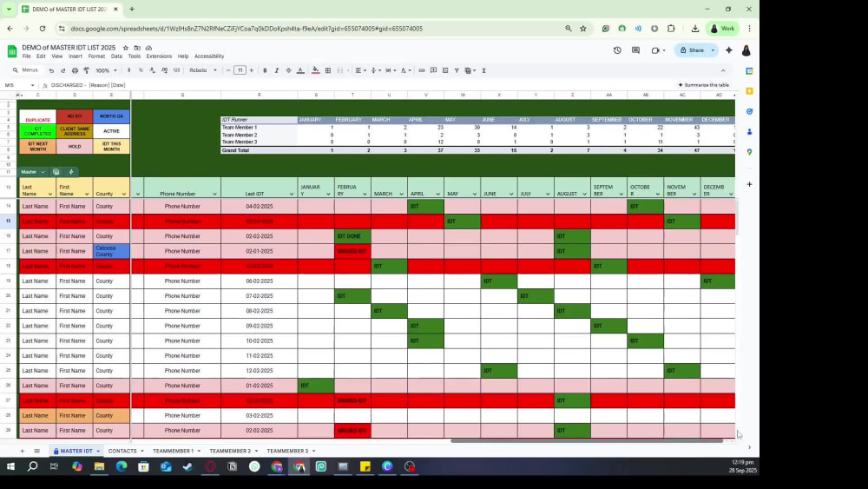
Task: Click the print icon
Action: pyautogui.click(x=75, y=70)
